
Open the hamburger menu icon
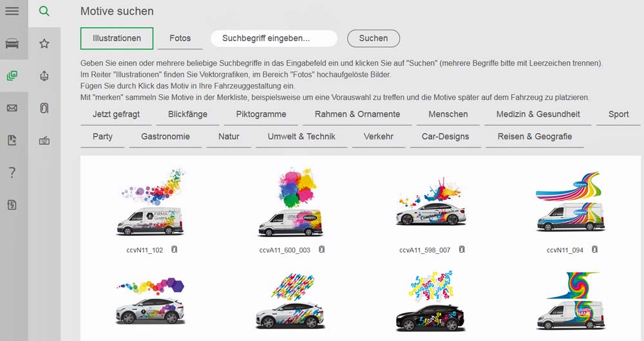(12, 11)
